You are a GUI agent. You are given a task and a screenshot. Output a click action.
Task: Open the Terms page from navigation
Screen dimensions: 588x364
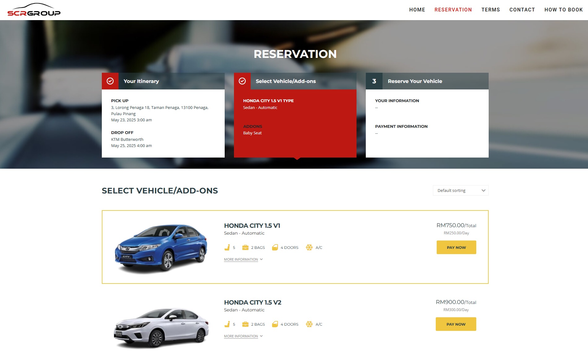[x=491, y=10]
